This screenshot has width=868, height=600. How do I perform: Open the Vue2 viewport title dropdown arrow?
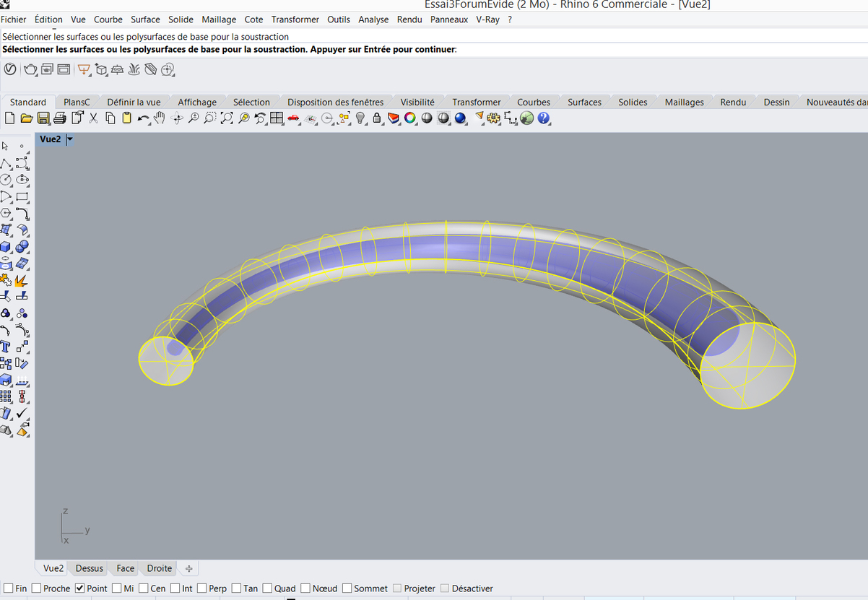pos(70,139)
